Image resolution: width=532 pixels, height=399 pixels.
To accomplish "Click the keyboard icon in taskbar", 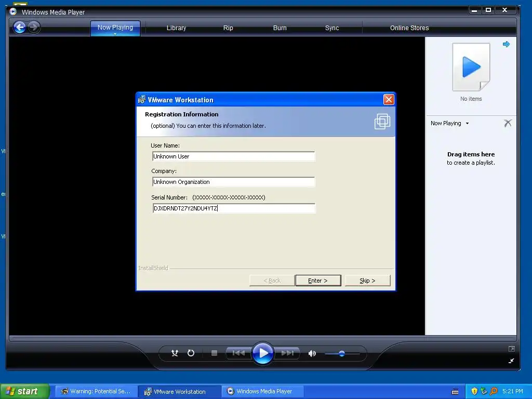I will click(x=455, y=392).
